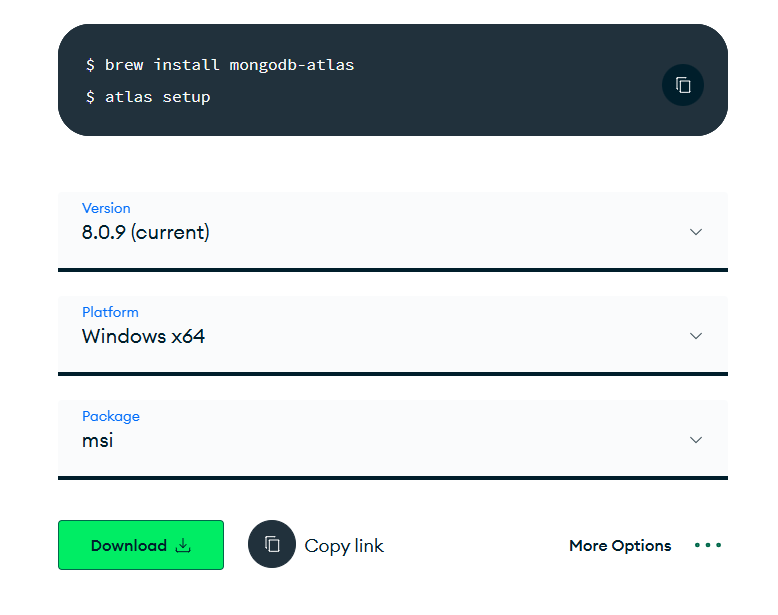Click the Copy link text
778x615 pixels.
(x=343, y=546)
